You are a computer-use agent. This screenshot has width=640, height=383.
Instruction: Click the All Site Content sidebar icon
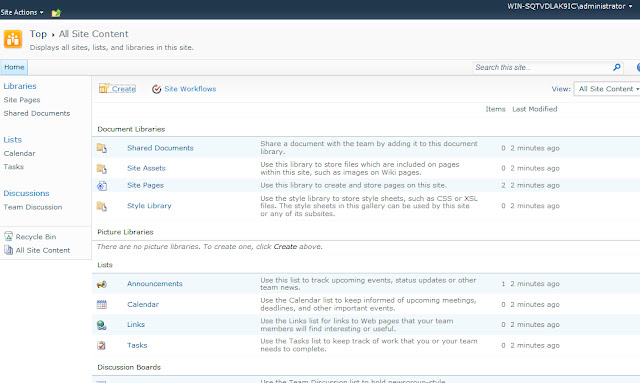(9, 250)
